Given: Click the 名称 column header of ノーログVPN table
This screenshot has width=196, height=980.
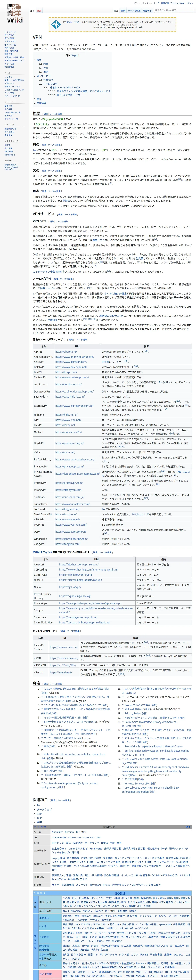Looking at the screenshot, I should coord(43,346).
